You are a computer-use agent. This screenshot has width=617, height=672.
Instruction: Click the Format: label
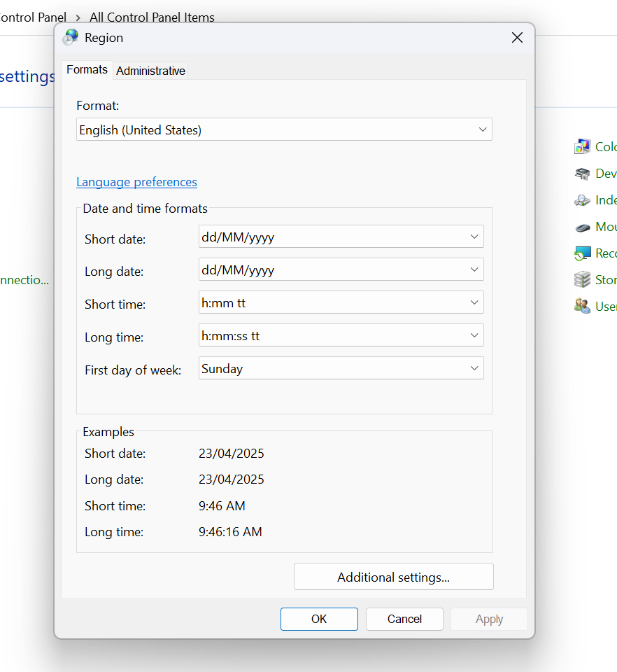(98, 106)
